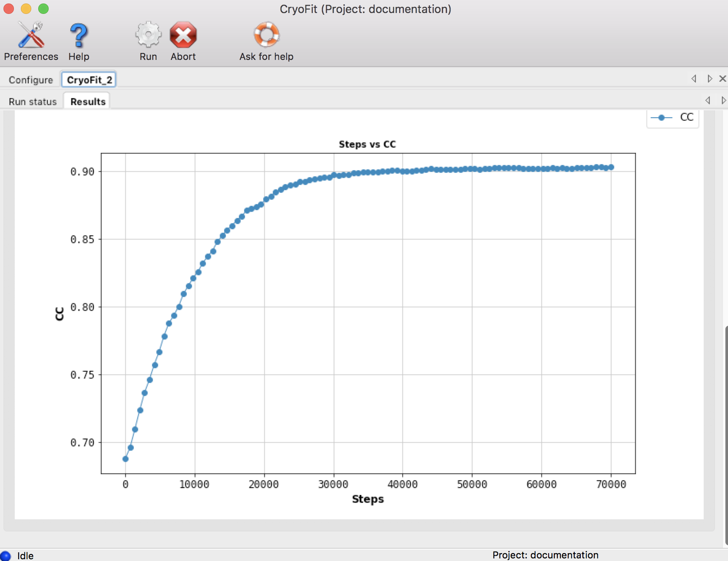Switch to the Configure tab
This screenshot has width=728, height=561.
(x=30, y=79)
